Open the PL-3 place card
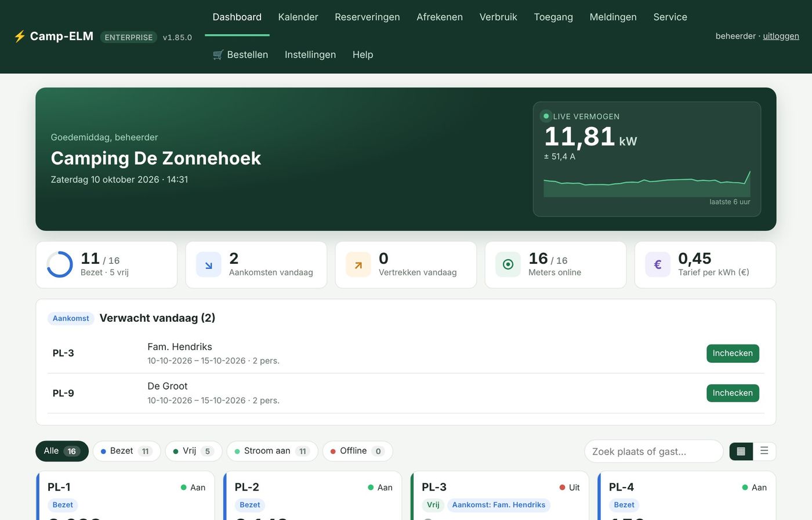 [500, 496]
